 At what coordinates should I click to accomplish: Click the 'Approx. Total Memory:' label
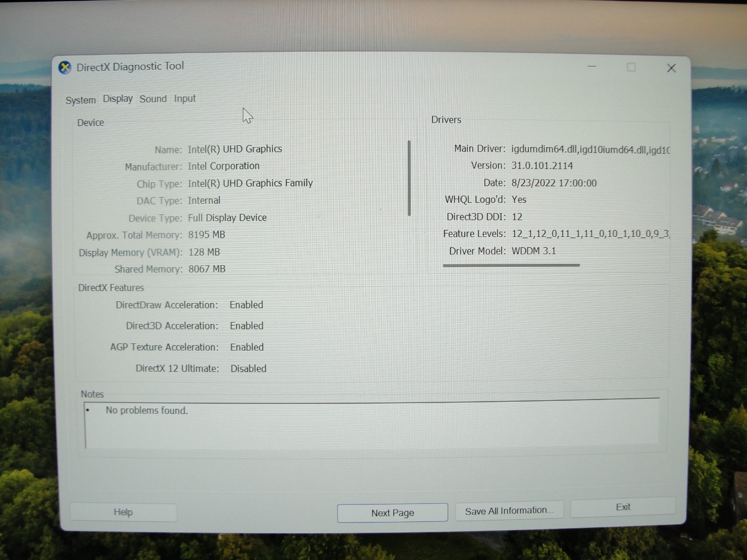coord(134,235)
